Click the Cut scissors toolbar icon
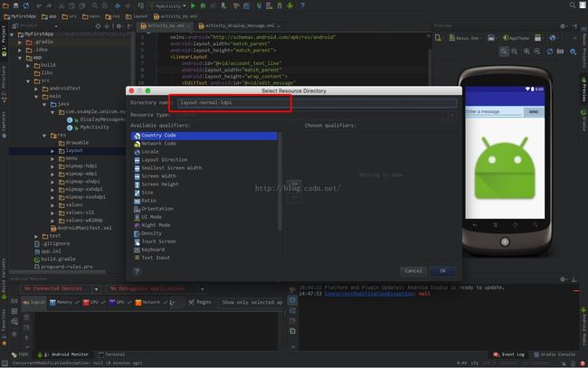 pos(62,5)
